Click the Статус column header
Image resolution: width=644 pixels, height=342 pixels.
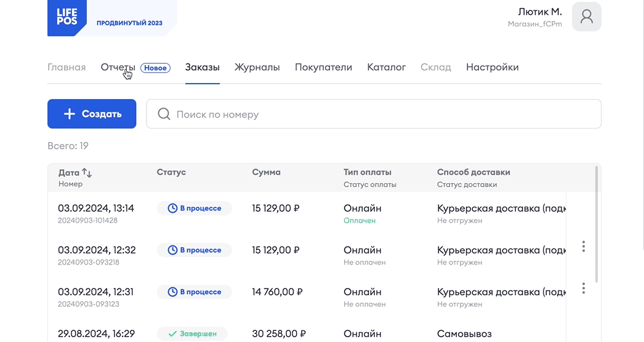point(171,172)
